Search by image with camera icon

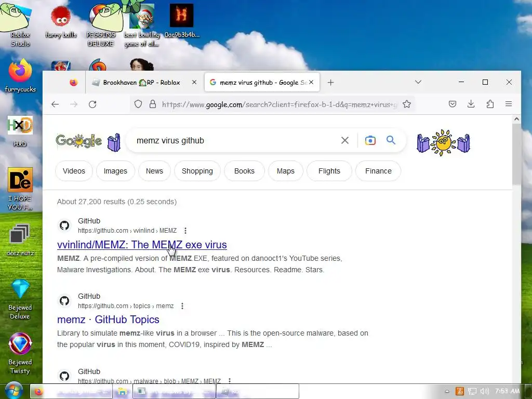tap(370, 140)
